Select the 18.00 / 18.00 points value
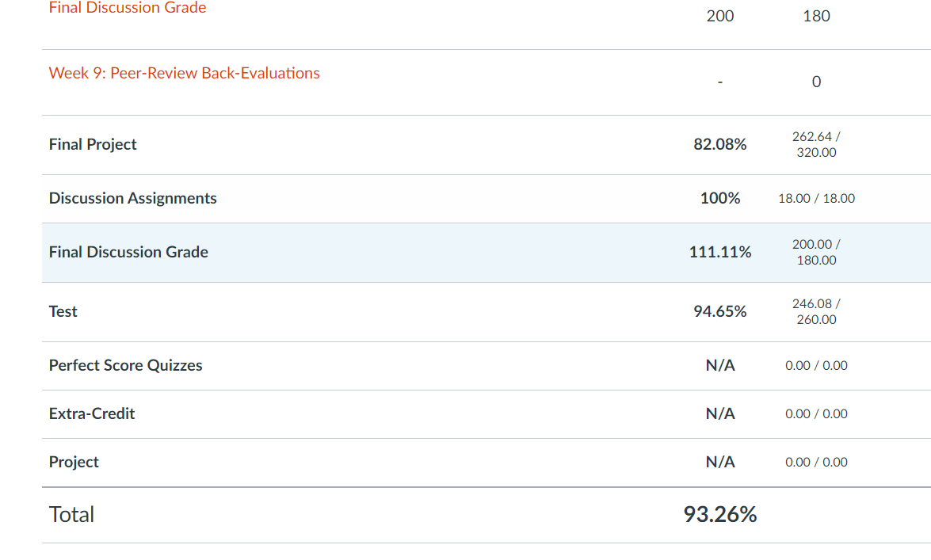 point(816,198)
